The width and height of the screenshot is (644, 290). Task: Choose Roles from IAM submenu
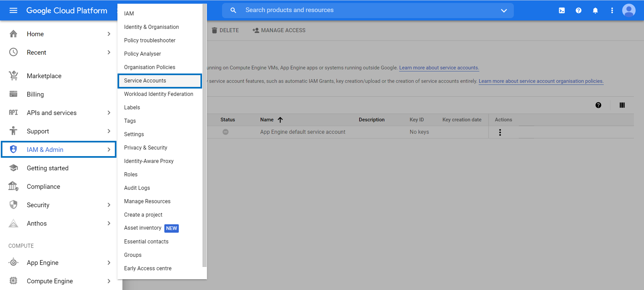tap(131, 174)
